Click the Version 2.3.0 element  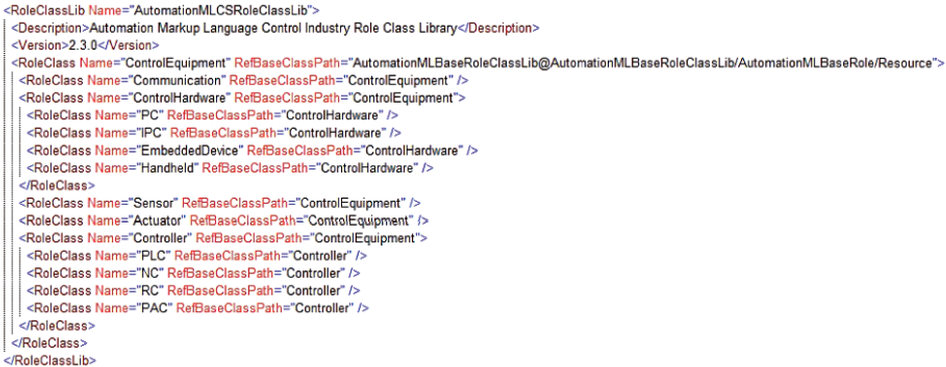click(x=85, y=45)
